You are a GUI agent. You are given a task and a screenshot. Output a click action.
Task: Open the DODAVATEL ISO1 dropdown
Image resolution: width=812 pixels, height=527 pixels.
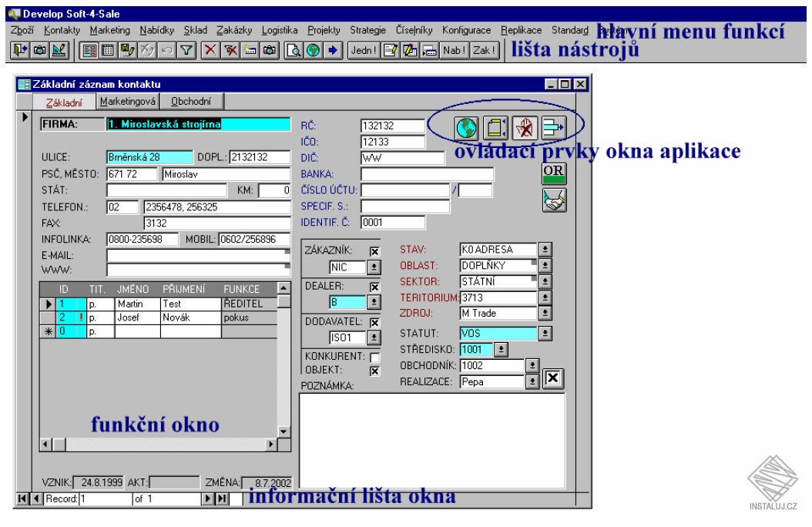tap(374, 337)
